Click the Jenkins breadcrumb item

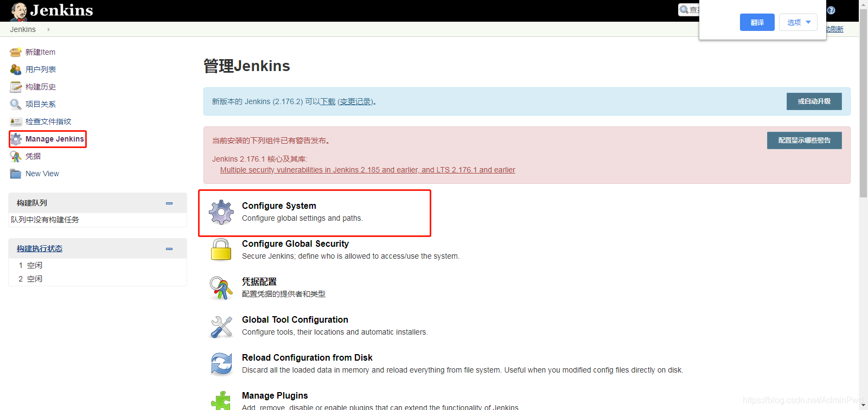point(23,29)
